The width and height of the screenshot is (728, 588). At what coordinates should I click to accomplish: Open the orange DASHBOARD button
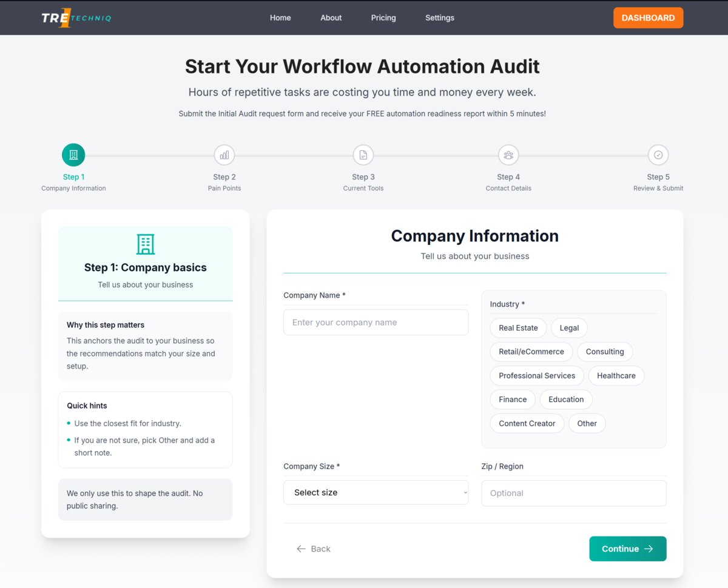click(x=649, y=18)
